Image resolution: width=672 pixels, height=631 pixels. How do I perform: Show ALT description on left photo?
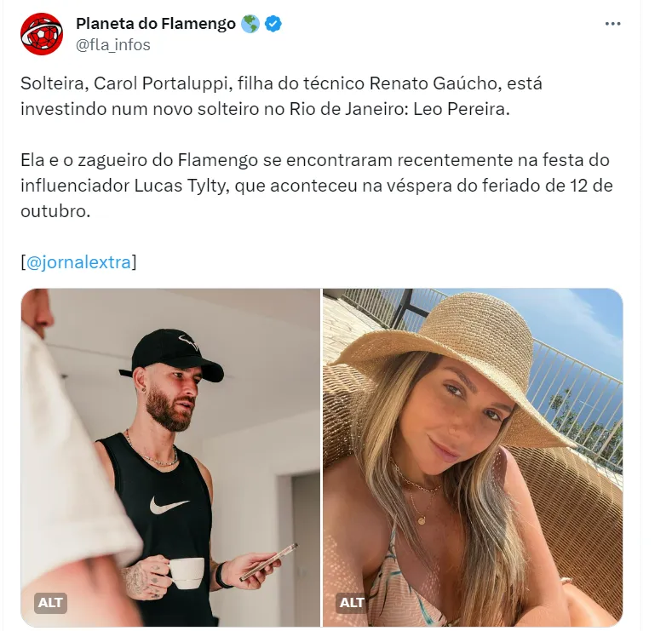click(x=50, y=602)
